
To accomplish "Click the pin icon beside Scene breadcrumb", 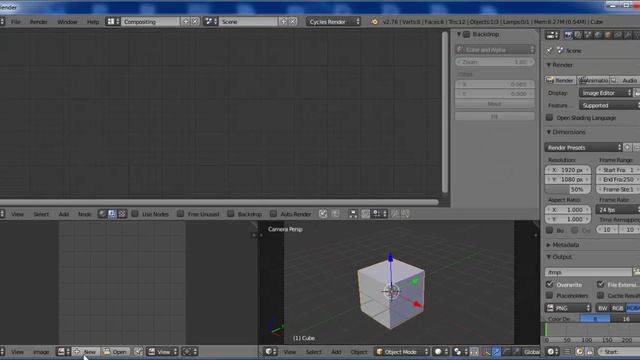I will tap(549, 50).
